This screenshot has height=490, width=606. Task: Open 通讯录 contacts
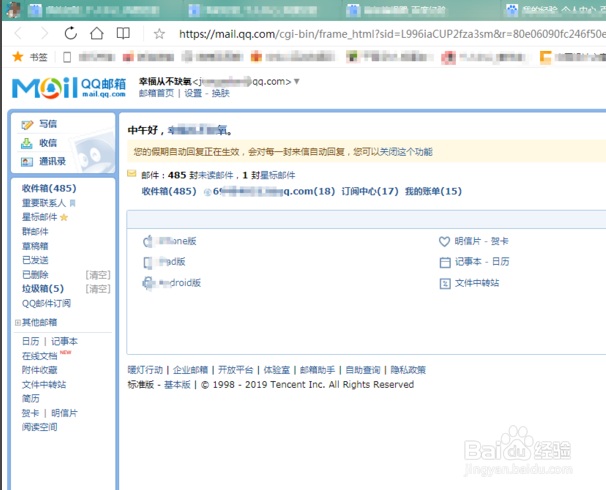[52, 161]
